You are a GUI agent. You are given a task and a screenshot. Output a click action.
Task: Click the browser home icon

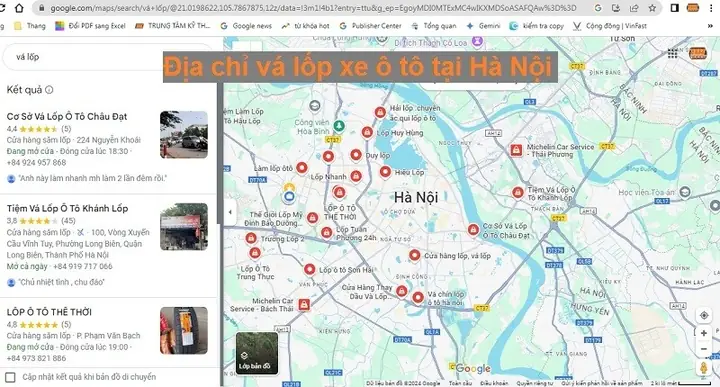pyautogui.click(x=19, y=8)
